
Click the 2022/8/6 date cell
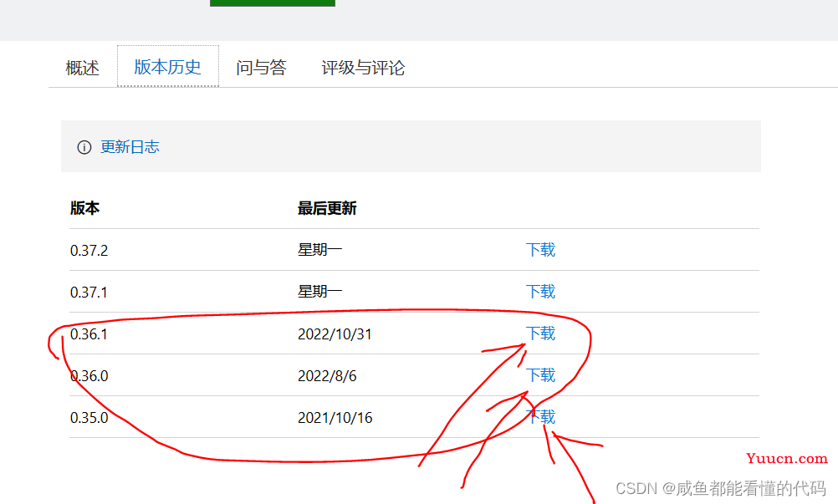click(x=327, y=376)
